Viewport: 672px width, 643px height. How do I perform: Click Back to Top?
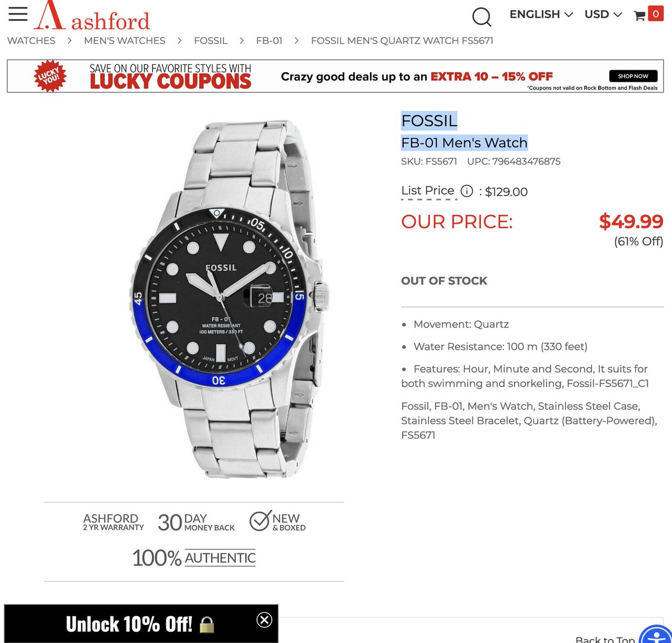[605, 639]
